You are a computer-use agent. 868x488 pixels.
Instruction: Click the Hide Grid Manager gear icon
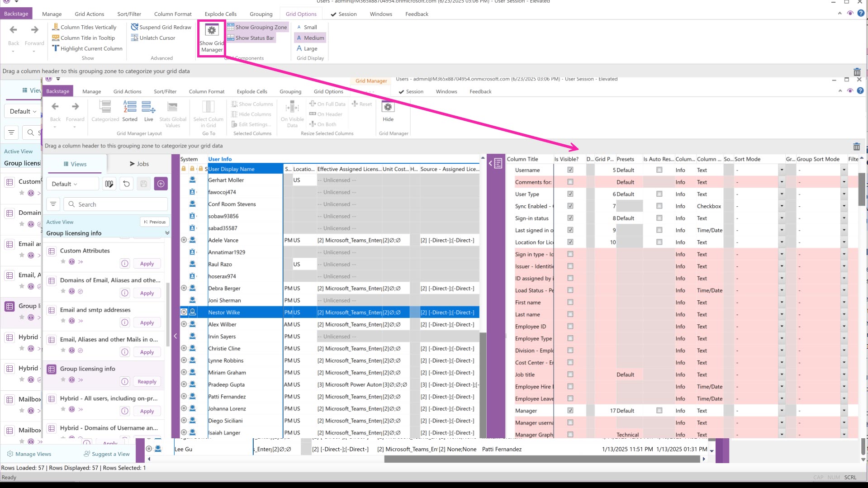(x=388, y=108)
